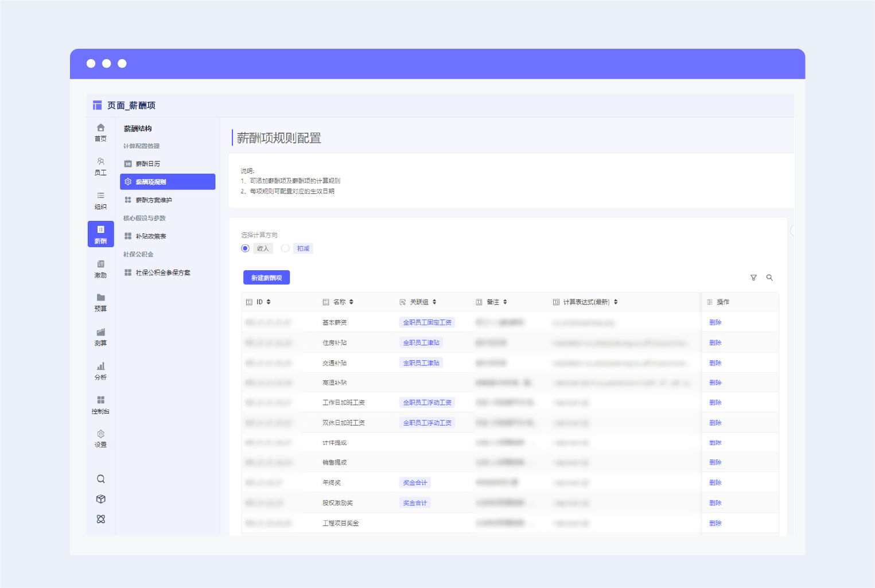Click the 全职员工固定工资 group tag
Viewport: 875px width, 588px height.
coord(427,322)
